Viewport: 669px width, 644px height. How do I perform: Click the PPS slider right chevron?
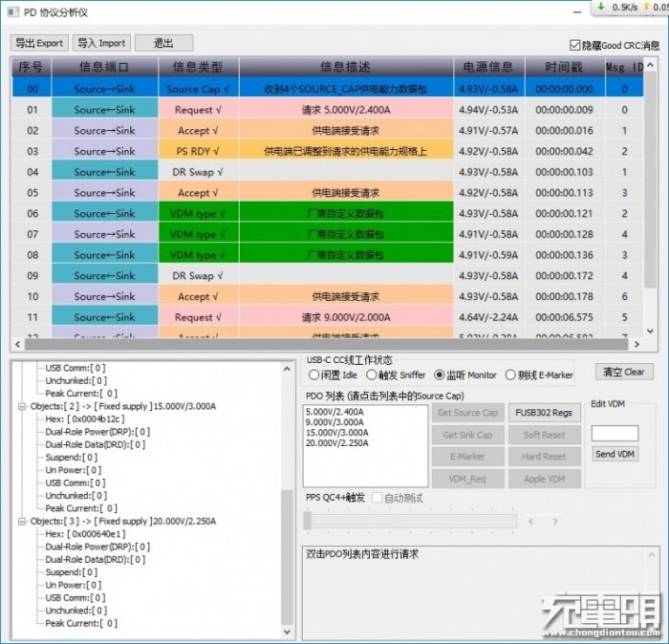point(555,521)
